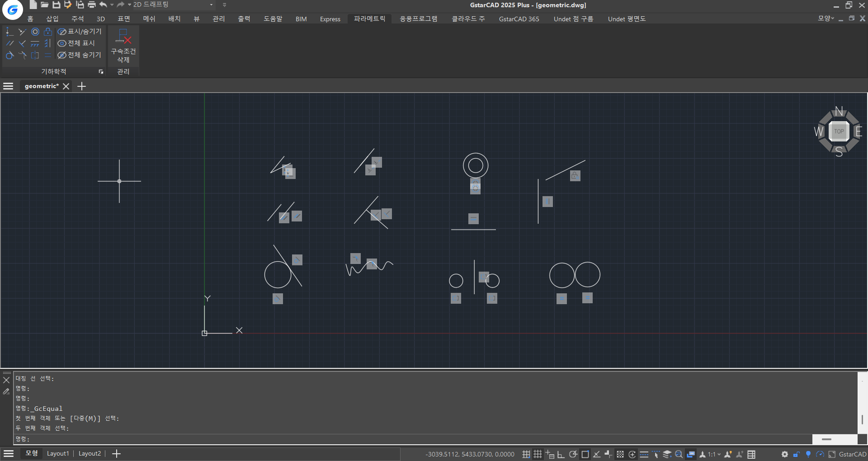Select the Concentric constraint tool
The width and height of the screenshot is (868, 461).
tap(35, 32)
